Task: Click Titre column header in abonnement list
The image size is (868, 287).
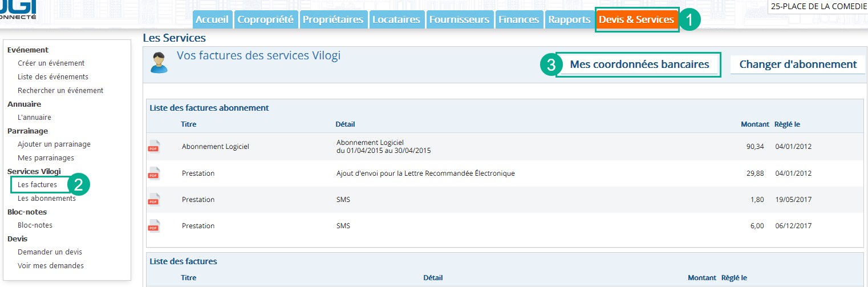Action: pos(189,124)
